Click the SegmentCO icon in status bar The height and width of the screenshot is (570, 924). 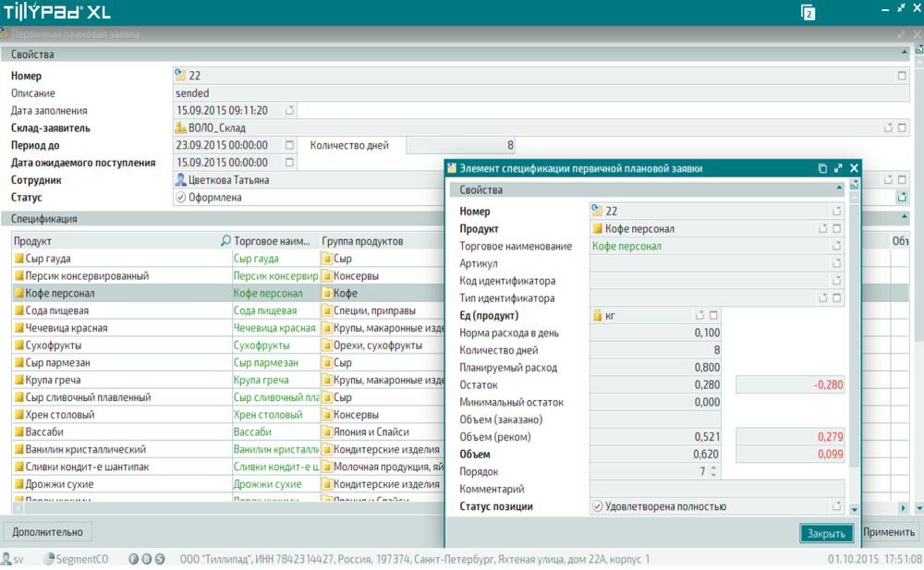49,559
